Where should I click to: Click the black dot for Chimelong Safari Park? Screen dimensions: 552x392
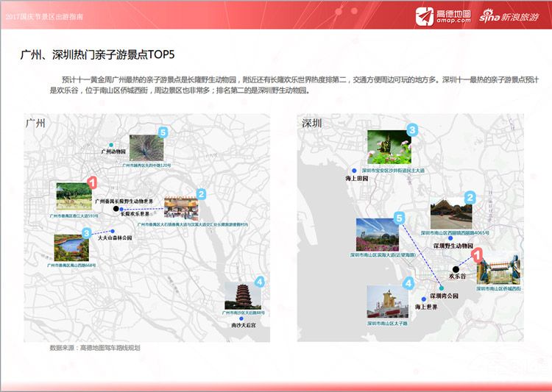(116, 209)
